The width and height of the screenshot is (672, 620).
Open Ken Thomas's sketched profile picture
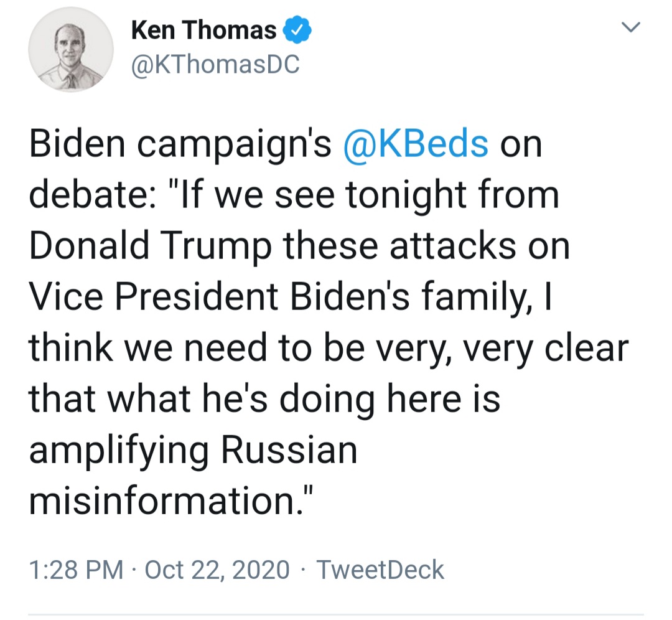(71, 49)
